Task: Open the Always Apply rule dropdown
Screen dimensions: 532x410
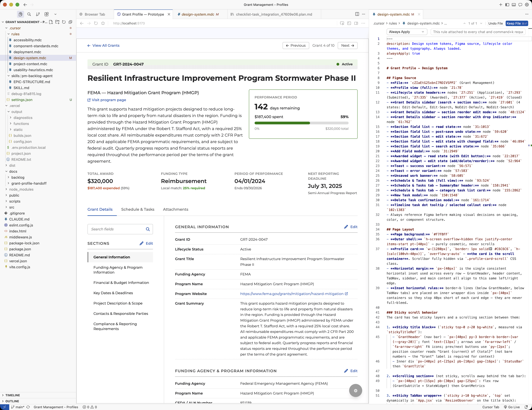Action: coord(407,32)
